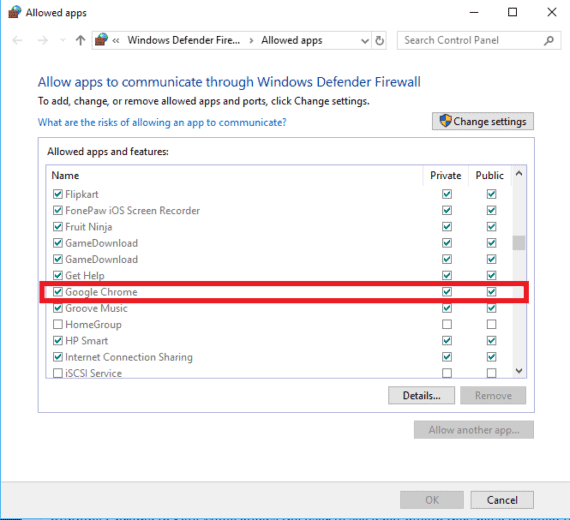The height and width of the screenshot is (520, 570).
Task: Select the HP Smart row text
Action: (87, 341)
